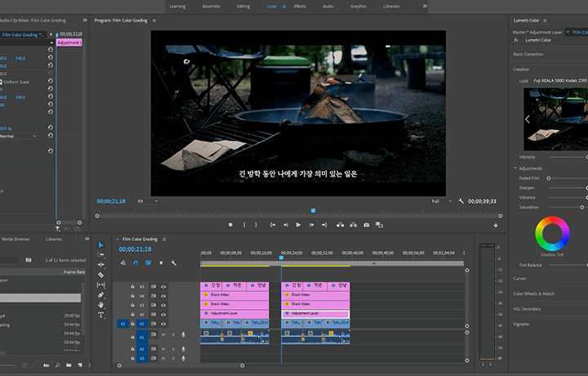This screenshot has width=588, height=376.
Task: Click the Lift button
Action: tap(340, 225)
